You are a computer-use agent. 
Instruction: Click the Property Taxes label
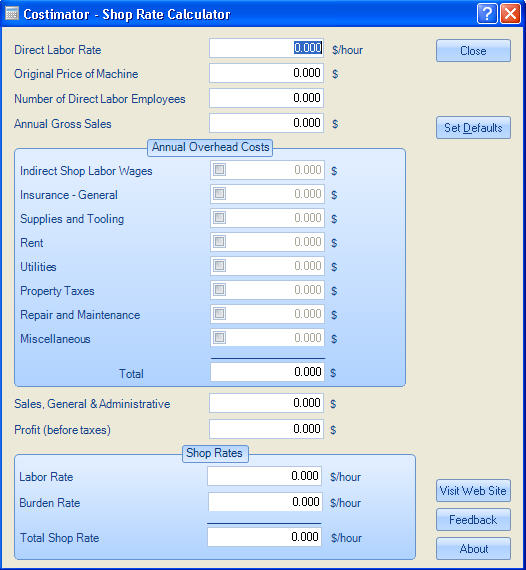point(57,291)
